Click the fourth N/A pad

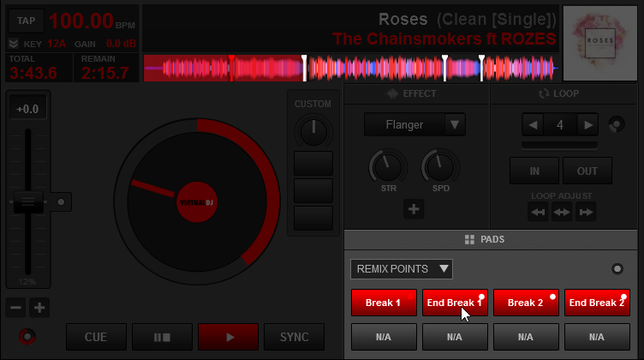click(597, 337)
